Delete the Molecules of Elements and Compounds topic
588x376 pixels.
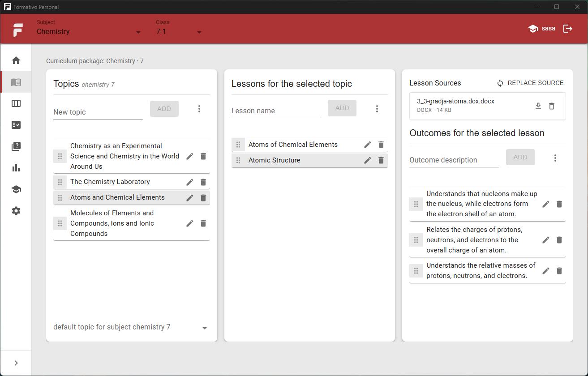203,223
